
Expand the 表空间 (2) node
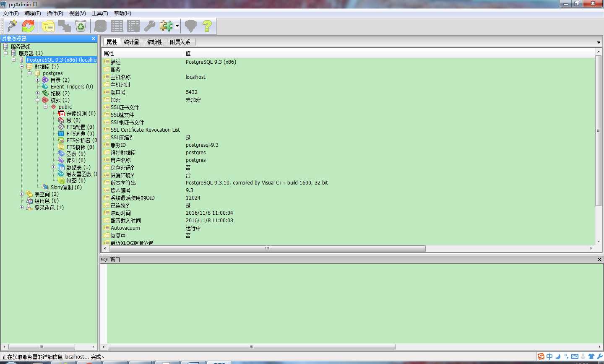(x=22, y=194)
